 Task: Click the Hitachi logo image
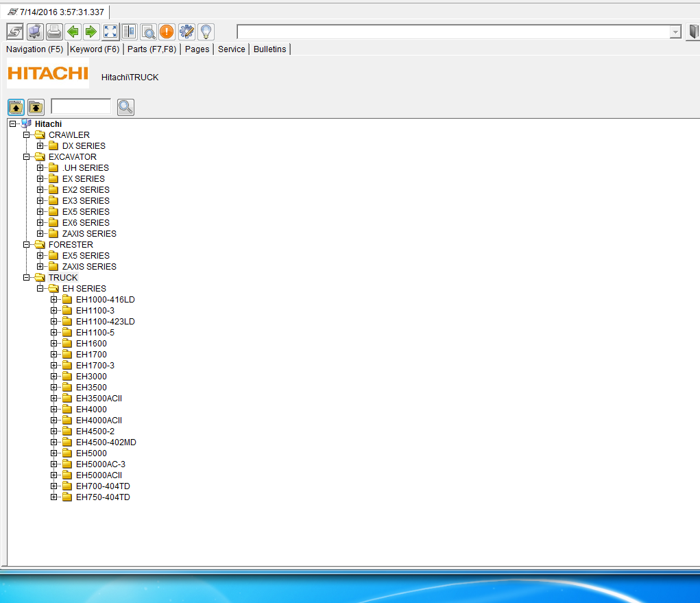click(48, 73)
